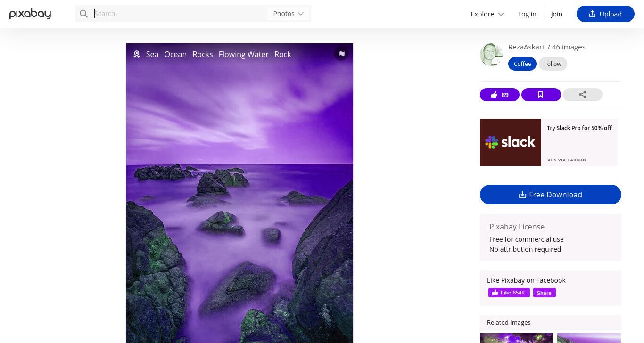Viewport: 644px width, 343px height.
Task: Follow the user RezaAskarii
Action: click(x=553, y=64)
